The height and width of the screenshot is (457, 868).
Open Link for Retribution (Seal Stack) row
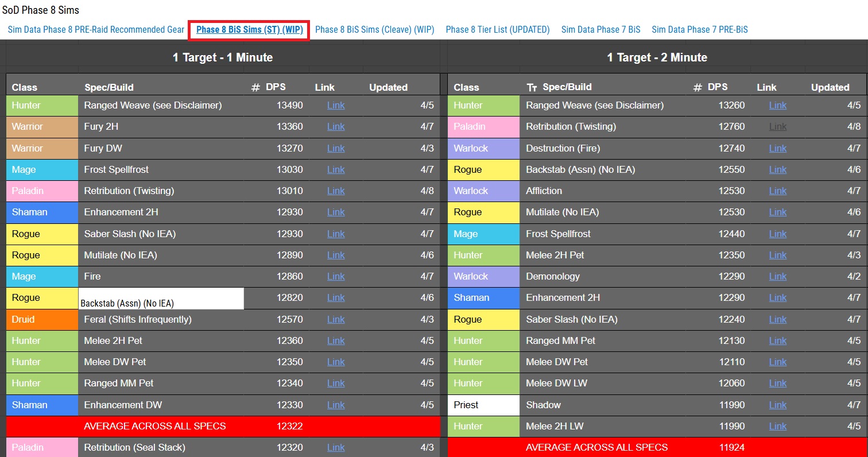point(336,447)
